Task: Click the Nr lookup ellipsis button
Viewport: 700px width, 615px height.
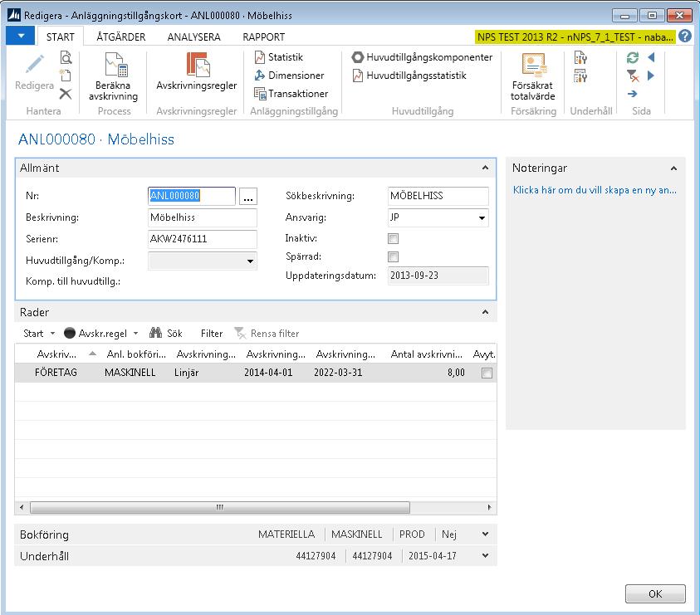Action: (248, 196)
